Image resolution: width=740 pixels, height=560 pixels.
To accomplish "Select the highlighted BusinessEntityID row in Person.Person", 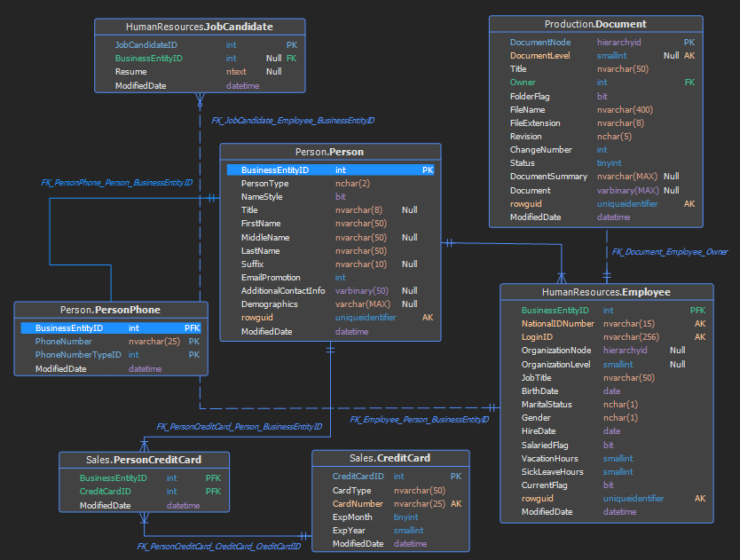I will coord(330,170).
